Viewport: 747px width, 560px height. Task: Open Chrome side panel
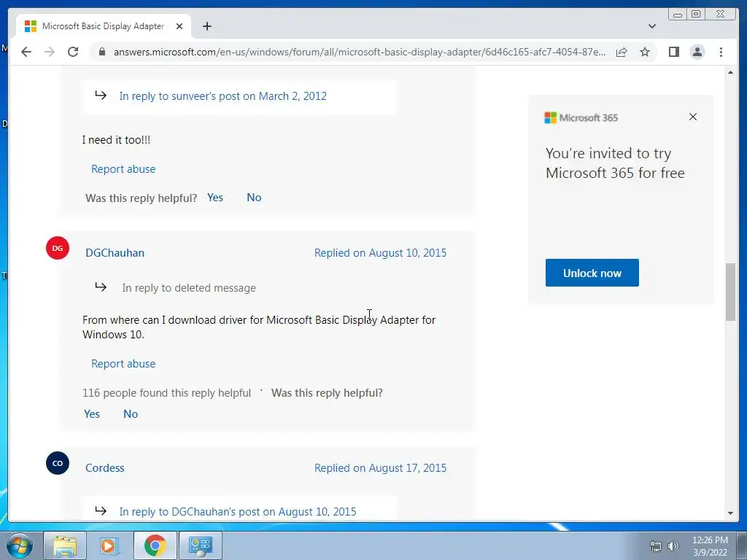pyautogui.click(x=673, y=52)
